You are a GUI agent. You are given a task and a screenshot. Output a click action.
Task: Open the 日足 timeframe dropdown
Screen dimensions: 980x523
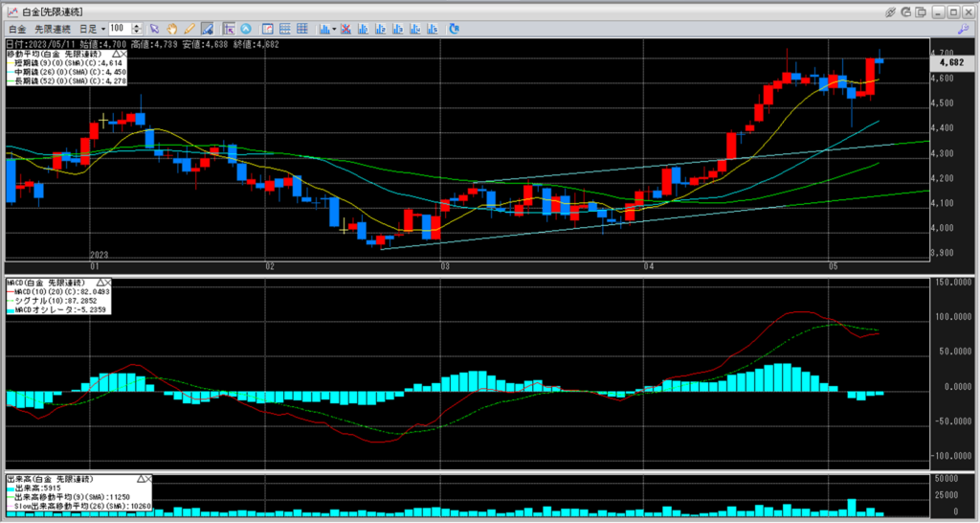[94, 29]
